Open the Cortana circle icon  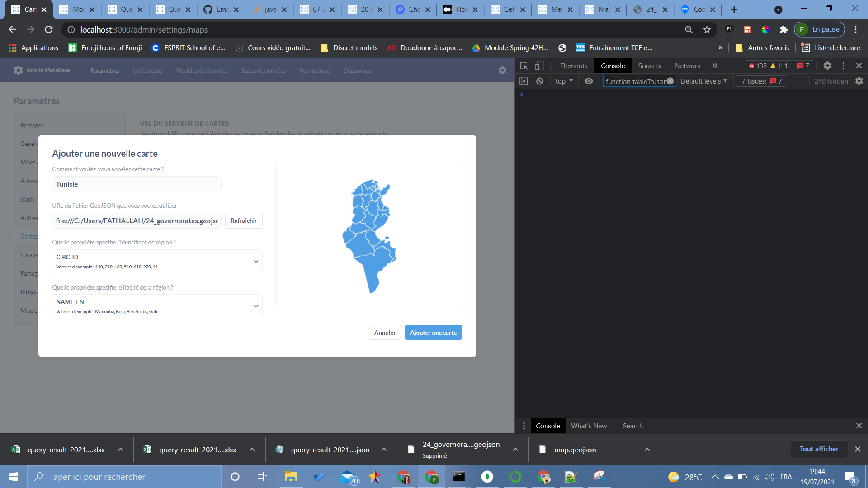[235, 477]
